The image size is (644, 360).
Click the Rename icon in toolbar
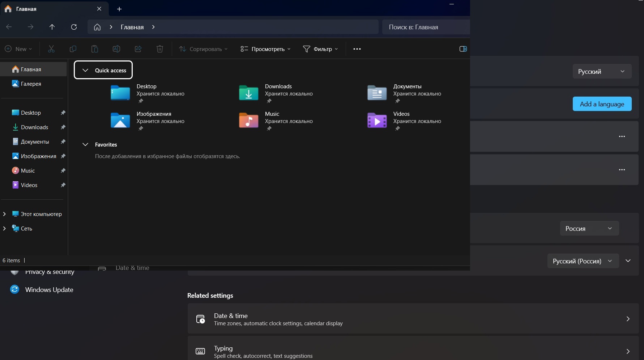pyautogui.click(x=116, y=49)
